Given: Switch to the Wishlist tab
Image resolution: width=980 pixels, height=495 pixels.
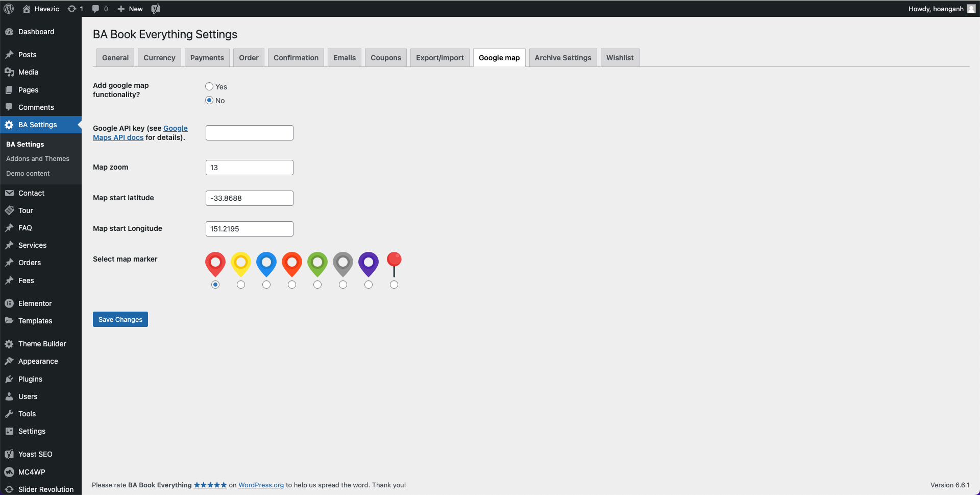Looking at the screenshot, I should [620, 58].
